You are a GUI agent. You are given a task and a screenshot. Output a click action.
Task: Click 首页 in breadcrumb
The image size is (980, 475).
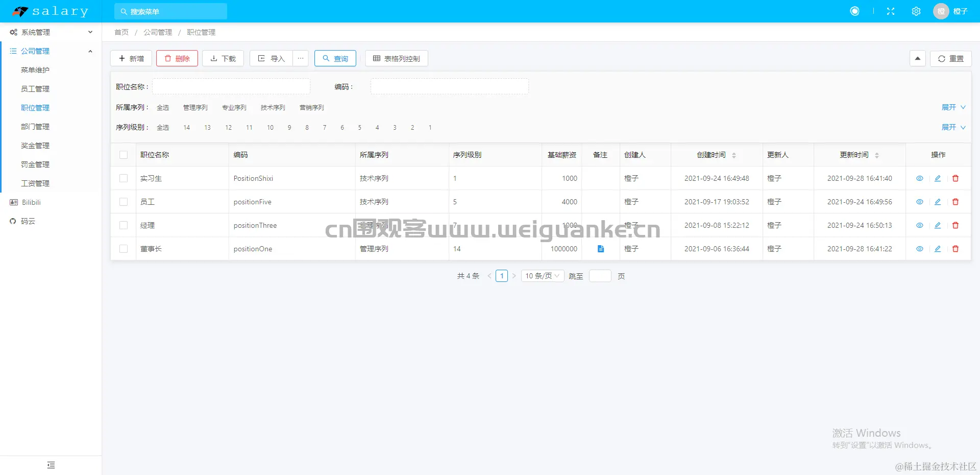[x=121, y=32]
